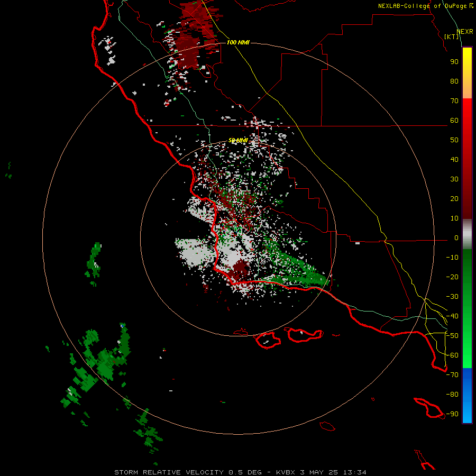
Task: Click the NEXR label above the color bar
Action: 465,32
